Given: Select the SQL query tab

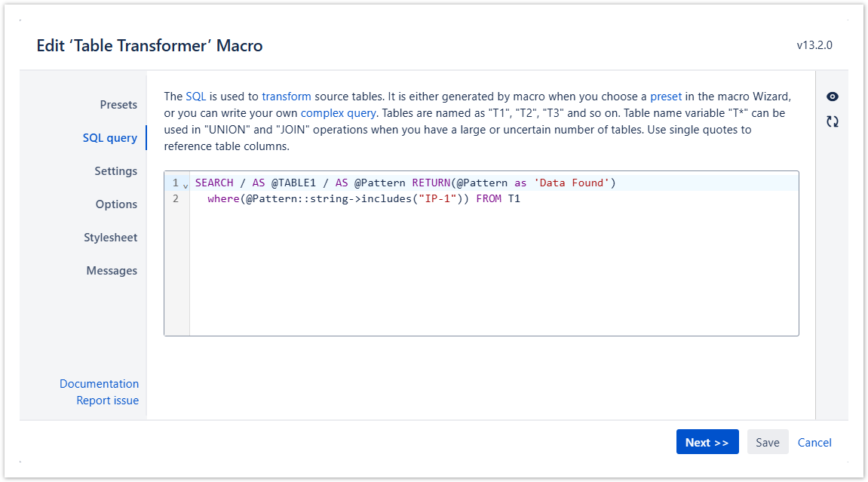Looking at the screenshot, I should click(110, 138).
